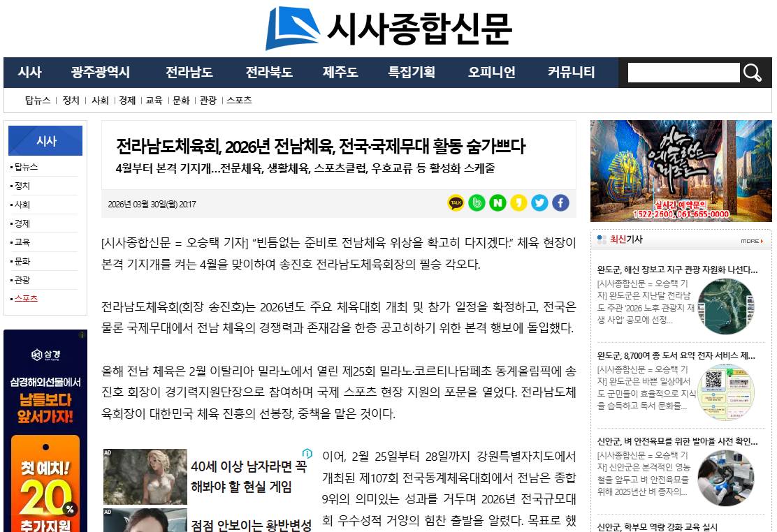Click ad text 40세 이상 남자라면 꼭
Viewport: 777px width, 532px height.
(249, 477)
